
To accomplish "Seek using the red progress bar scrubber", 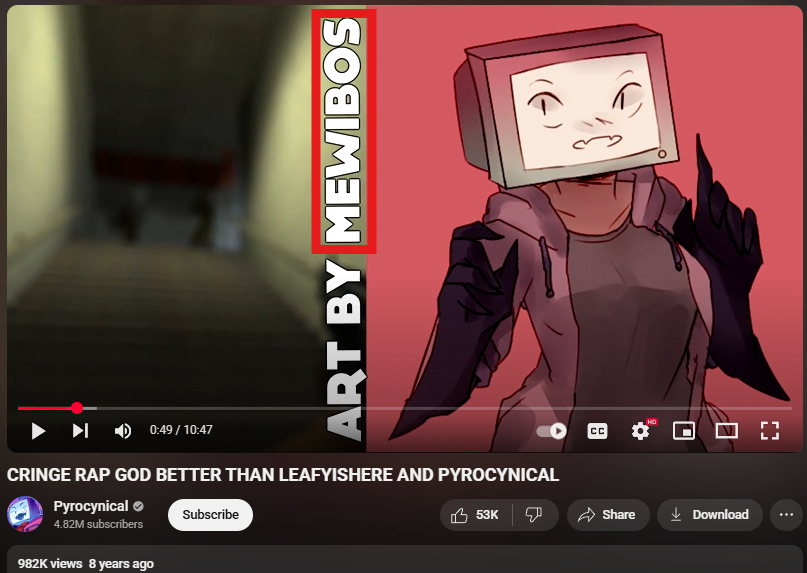I will pos(77,408).
